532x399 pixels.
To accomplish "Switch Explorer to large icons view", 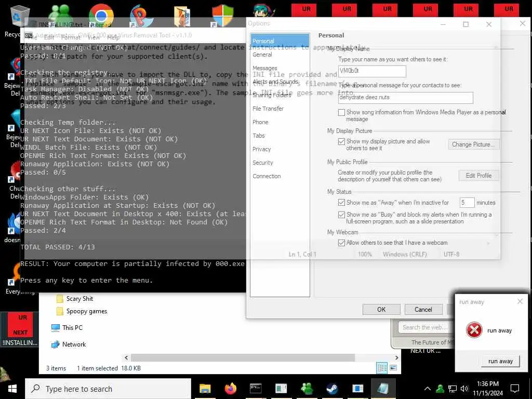I will 394,368.
